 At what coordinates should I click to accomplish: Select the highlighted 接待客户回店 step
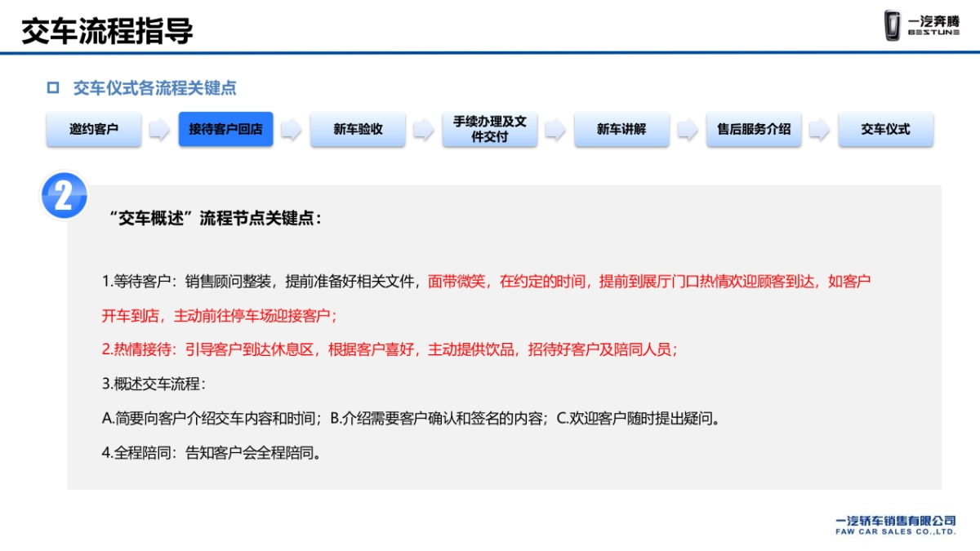225,130
